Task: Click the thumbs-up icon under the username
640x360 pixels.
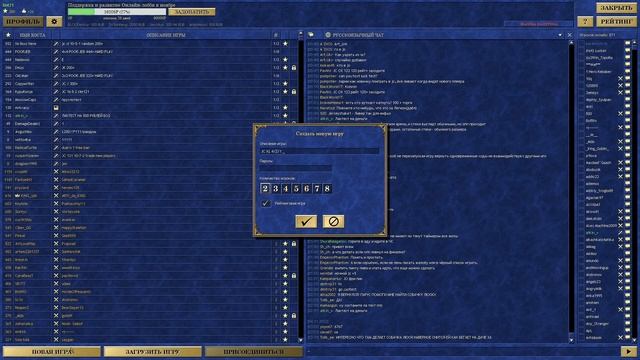Action: pyautogui.click(x=24, y=11)
